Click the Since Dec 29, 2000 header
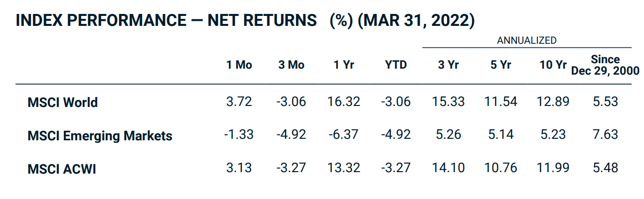644x199 pixels. click(605, 65)
